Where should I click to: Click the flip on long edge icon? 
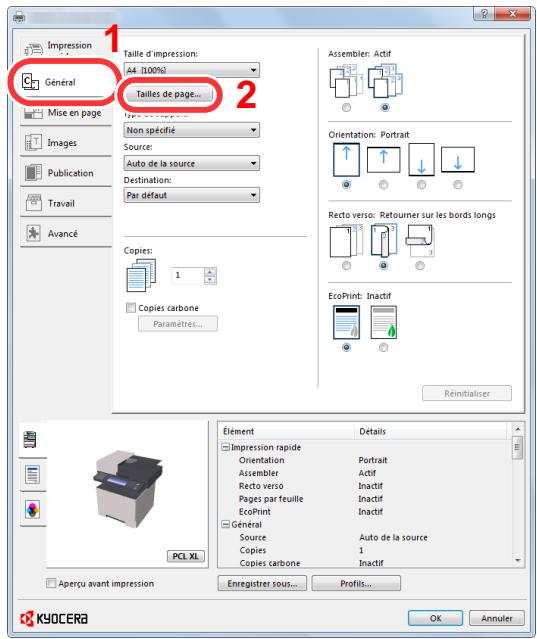tap(383, 240)
